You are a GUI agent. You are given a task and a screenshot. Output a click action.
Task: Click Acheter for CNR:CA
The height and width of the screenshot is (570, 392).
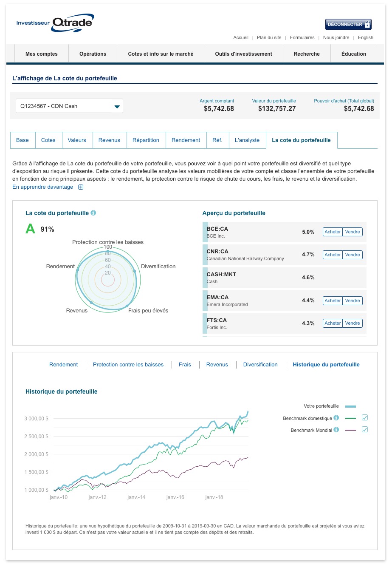coord(333,255)
